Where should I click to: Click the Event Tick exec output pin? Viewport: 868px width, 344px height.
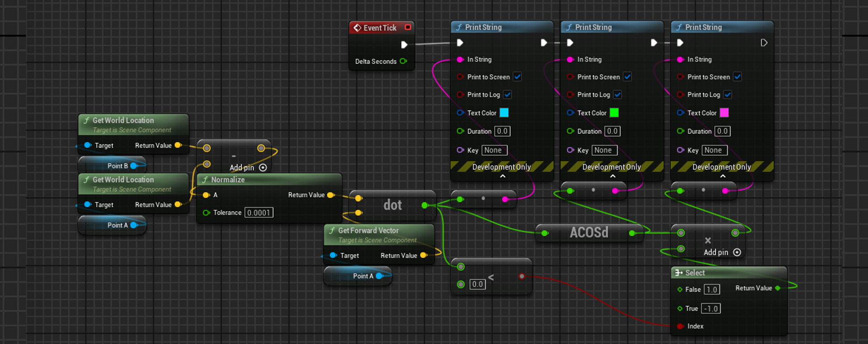click(x=404, y=44)
